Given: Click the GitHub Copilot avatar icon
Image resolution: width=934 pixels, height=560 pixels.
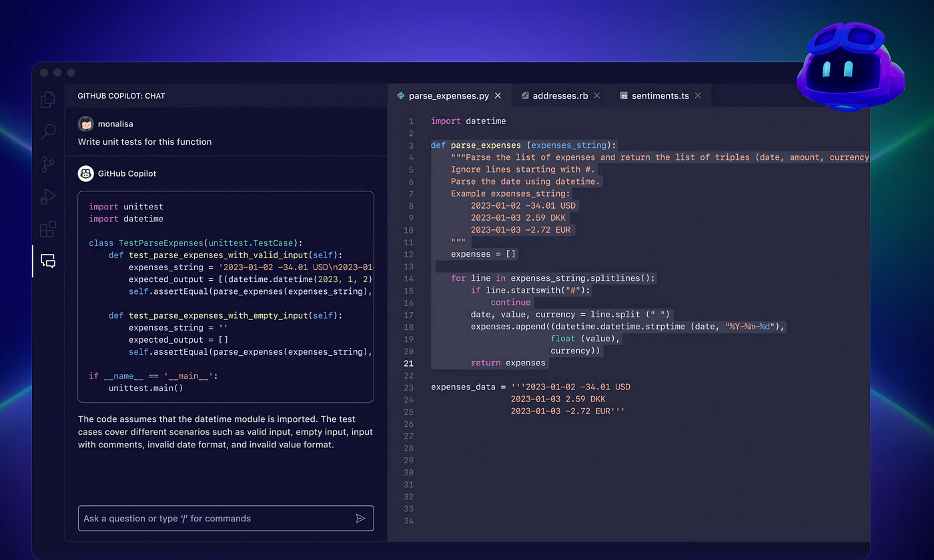Looking at the screenshot, I should pos(85,173).
